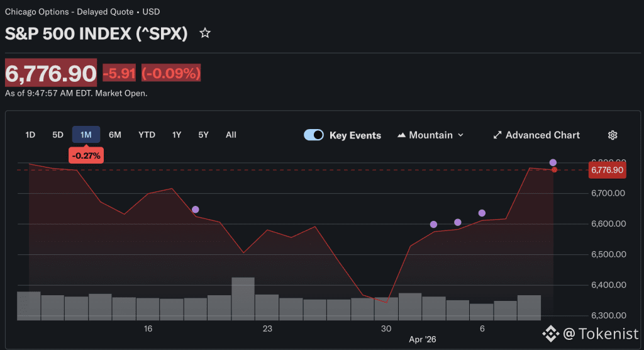Click the tallest volume bar
This screenshot has width=644, height=350.
(x=243, y=298)
